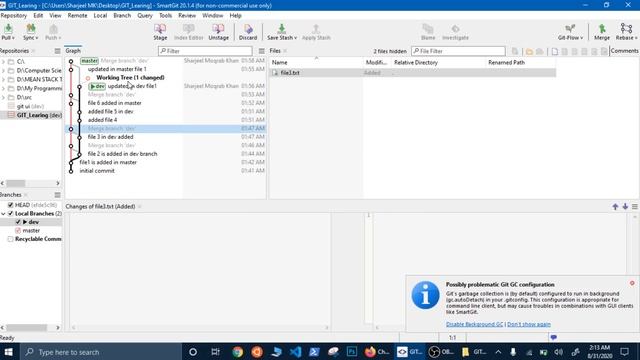Expand the D:\My Programmi repository group
This screenshot has height=360, width=640.
(3, 89)
